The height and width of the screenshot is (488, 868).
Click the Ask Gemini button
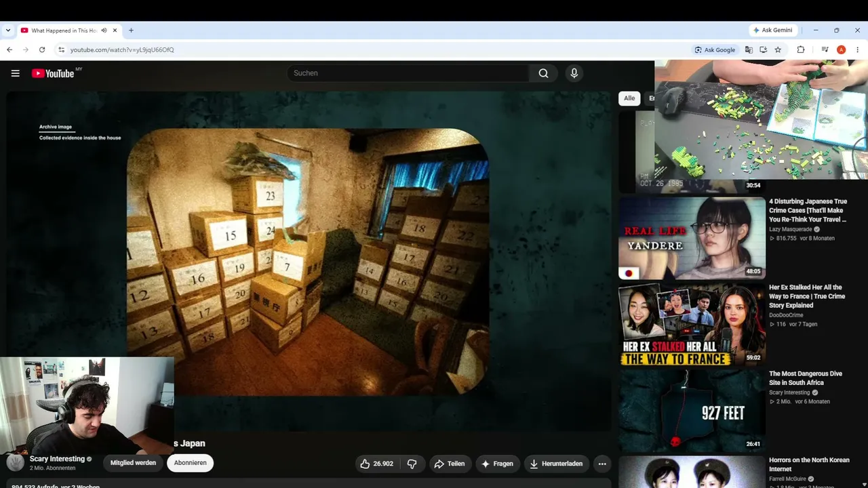[772, 30]
